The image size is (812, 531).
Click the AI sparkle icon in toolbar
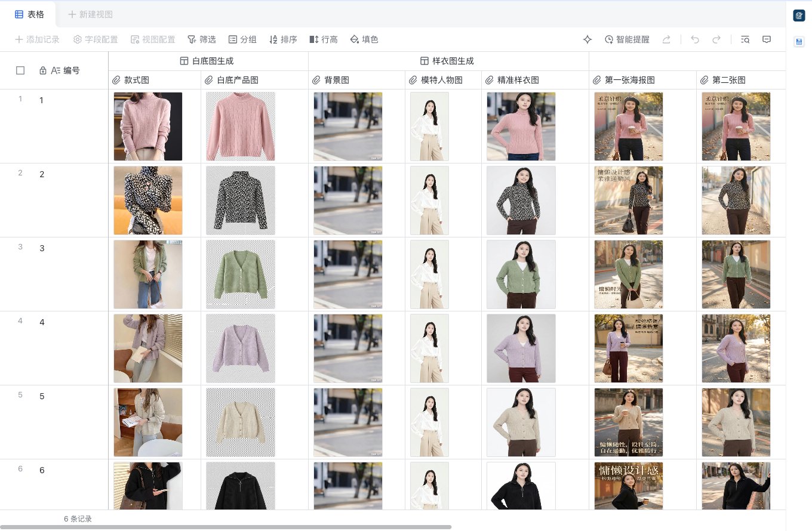coord(588,39)
